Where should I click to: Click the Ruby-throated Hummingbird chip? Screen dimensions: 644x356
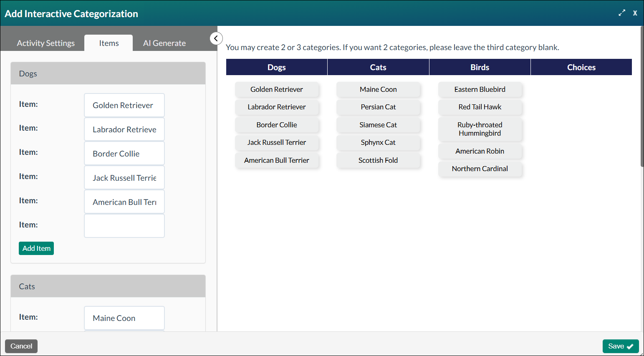(x=480, y=129)
